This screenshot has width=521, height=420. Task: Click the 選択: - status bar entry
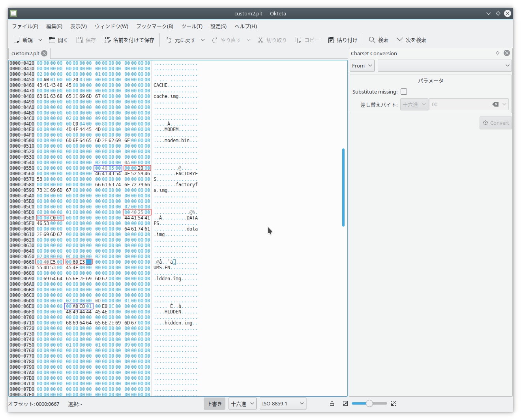coord(75,404)
